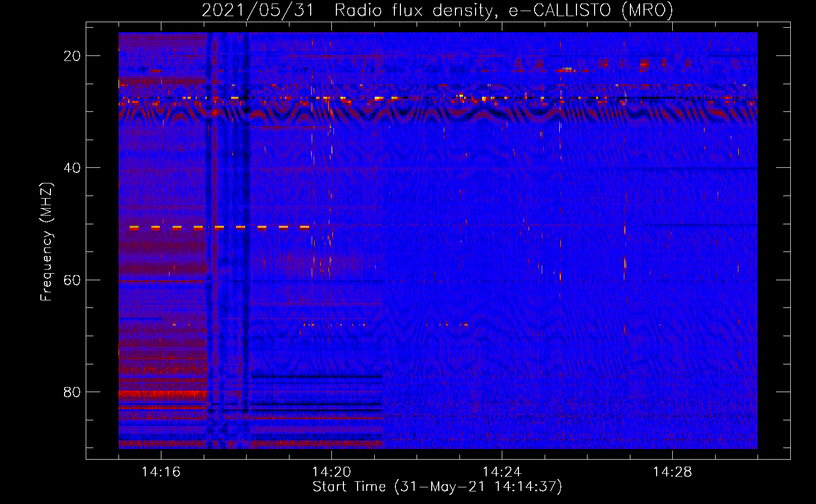Click the orange dashed line near 50 MHz
Image resolution: width=816 pixels, height=504 pixels.
[x=219, y=228]
